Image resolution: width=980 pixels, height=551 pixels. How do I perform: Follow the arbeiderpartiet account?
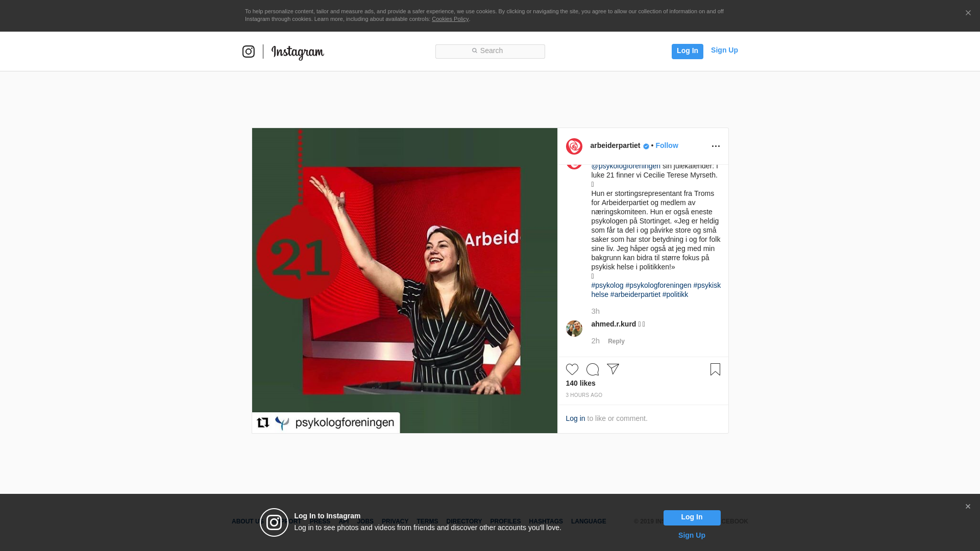point(667,145)
